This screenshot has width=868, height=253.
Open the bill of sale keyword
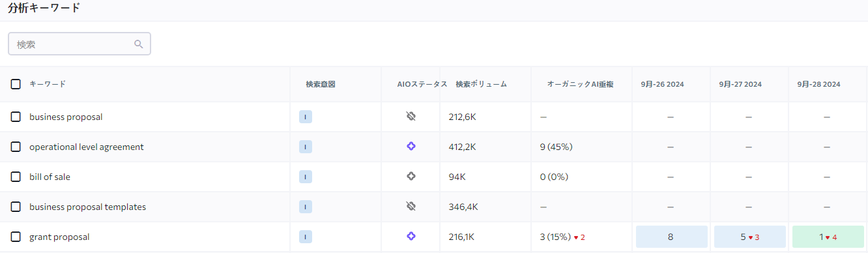coord(50,177)
